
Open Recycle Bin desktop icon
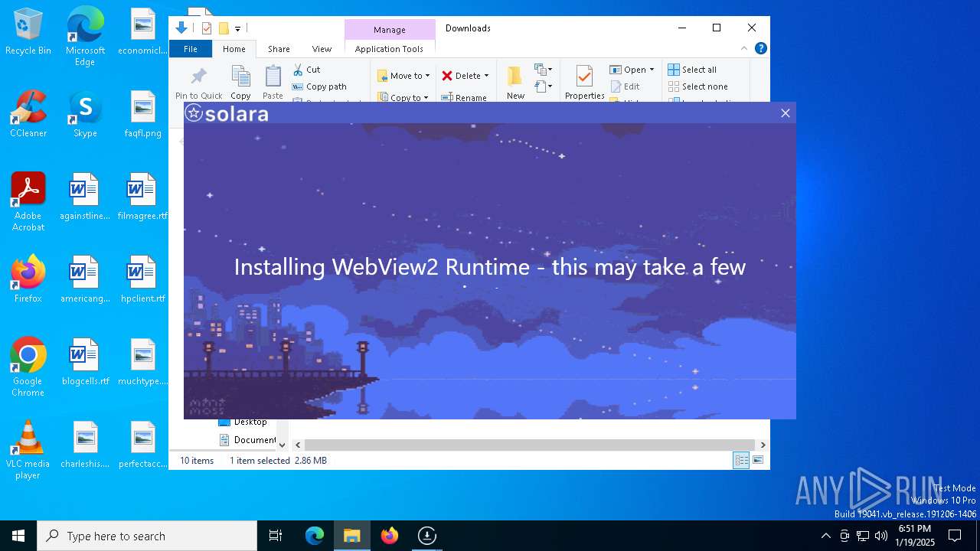pyautogui.click(x=28, y=32)
